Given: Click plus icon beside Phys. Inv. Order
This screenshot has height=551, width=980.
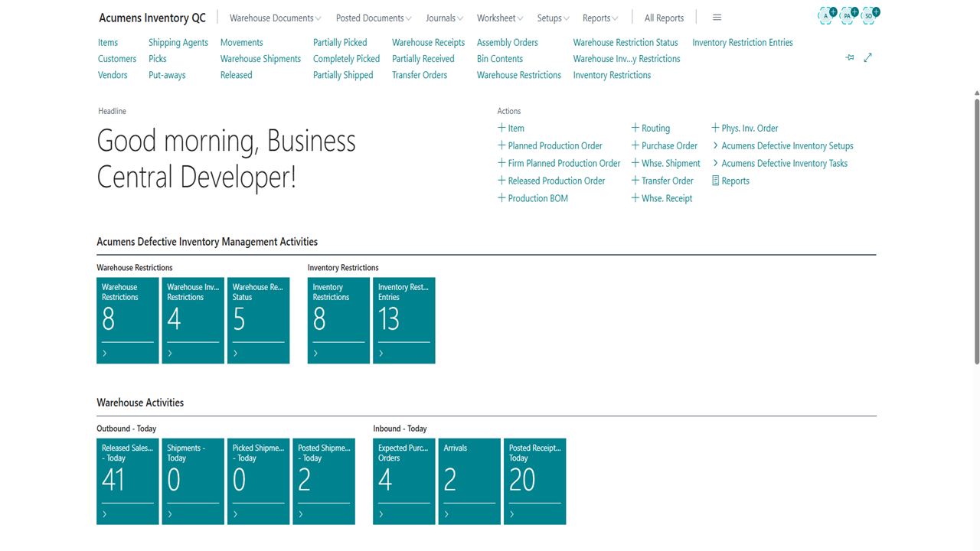Looking at the screenshot, I should [715, 128].
